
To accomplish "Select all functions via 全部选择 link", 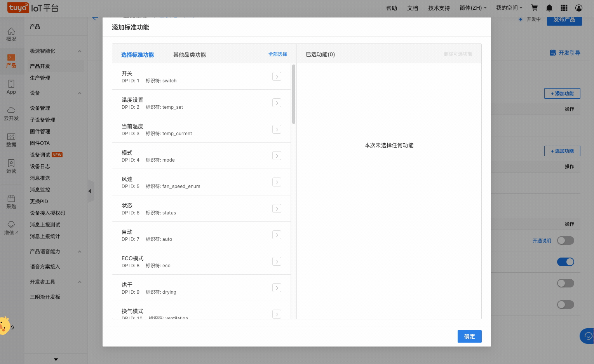I will pyautogui.click(x=277, y=55).
